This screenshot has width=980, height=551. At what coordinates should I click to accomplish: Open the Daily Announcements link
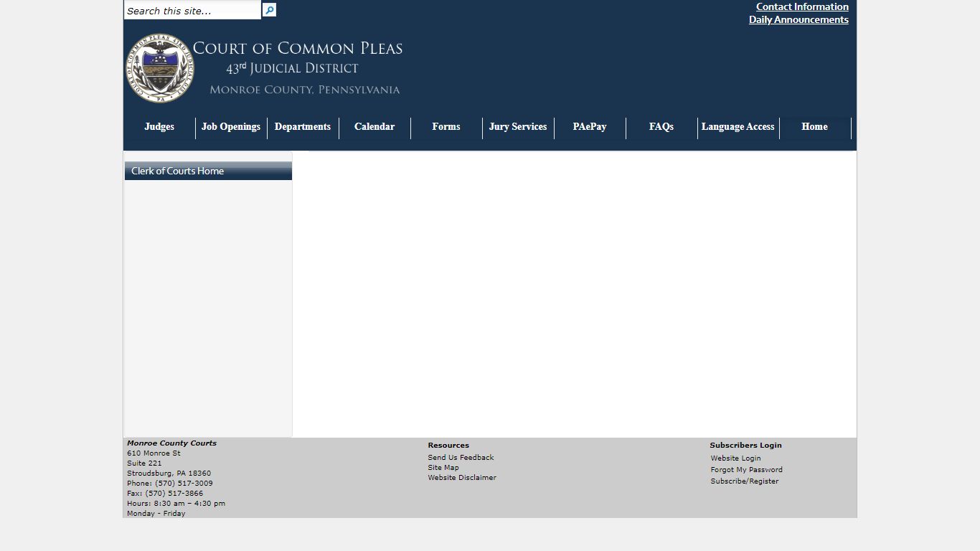798,19
